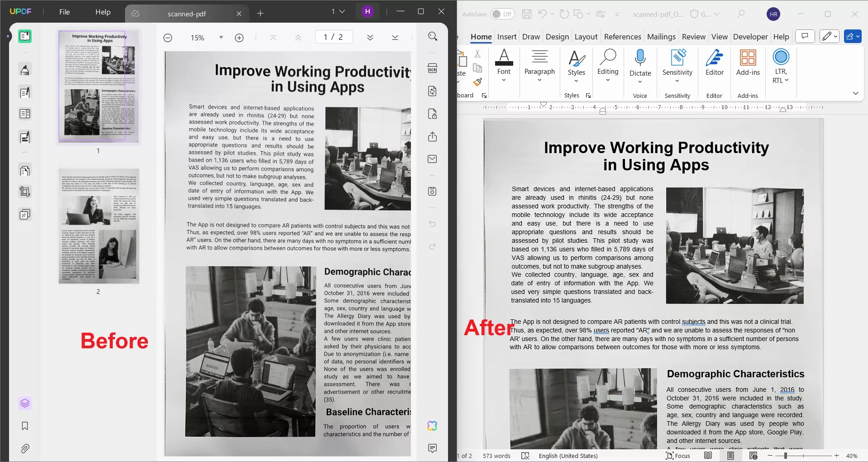Open the Dictate microphone tool in Word

click(640, 66)
